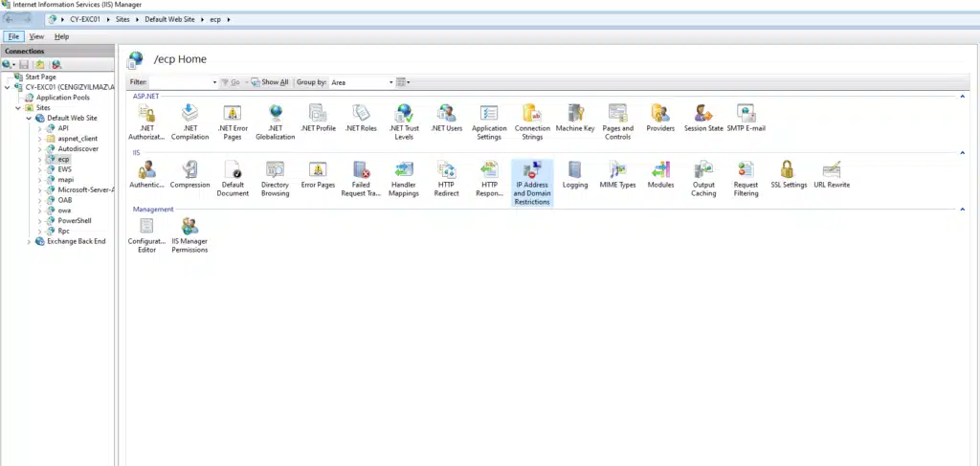Image resolution: width=980 pixels, height=466 pixels.
Task: Open the Group by Area dropdown
Action: [361, 82]
